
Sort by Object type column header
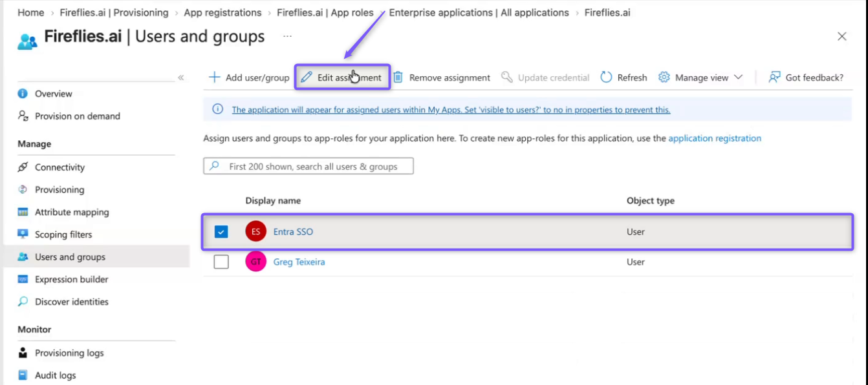tap(651, 201)
